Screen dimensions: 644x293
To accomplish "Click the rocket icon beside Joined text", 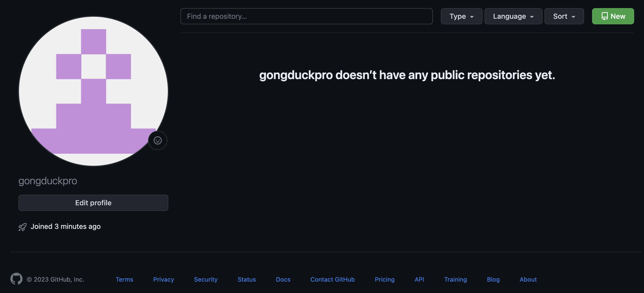I will click(x=23, y=227).
